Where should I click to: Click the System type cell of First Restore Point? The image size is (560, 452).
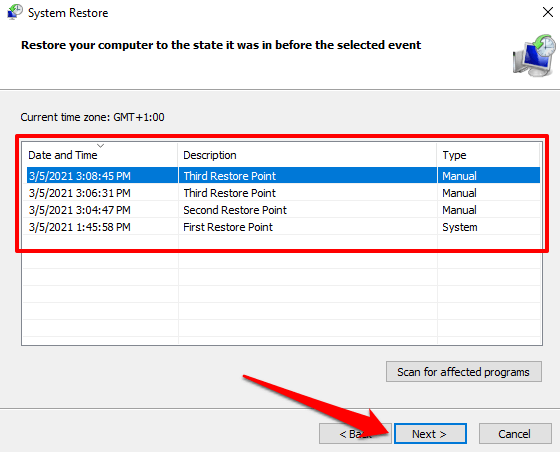pyautogui.click(x=460, y=227)
